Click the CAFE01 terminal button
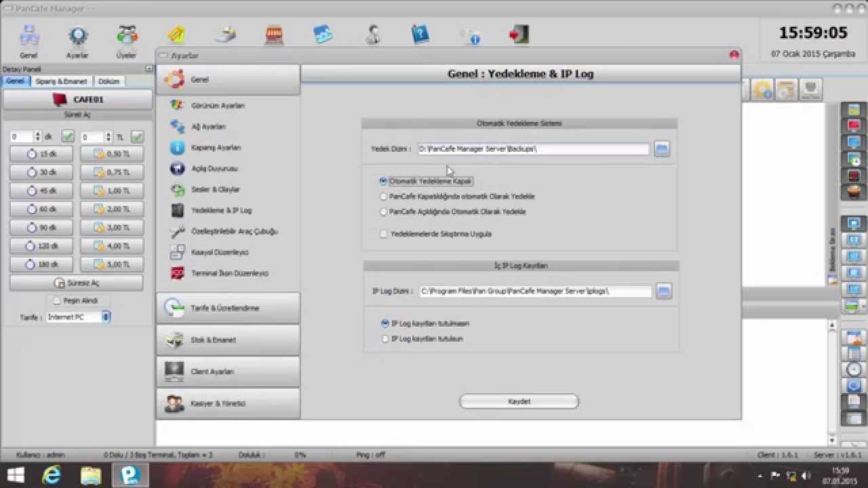Image resolution: width=868 pixels, height=488 pixels. [77, 100]
